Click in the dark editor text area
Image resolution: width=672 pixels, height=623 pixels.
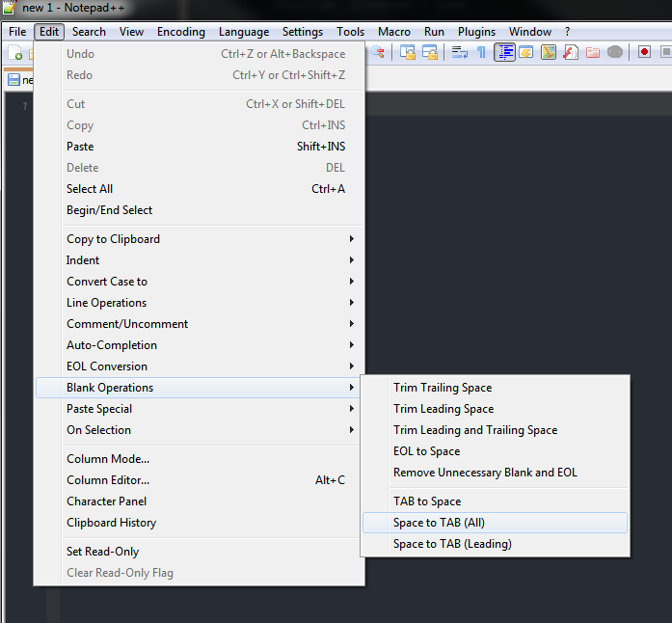pos(519,240)
